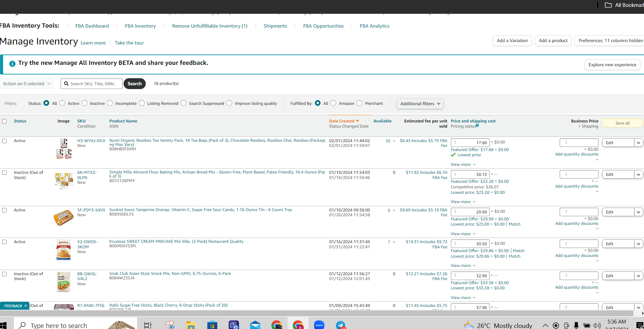Click the info icon in the BETA banner
The width and height of the screenshot is (644, 329).
(x=12, y=64)
